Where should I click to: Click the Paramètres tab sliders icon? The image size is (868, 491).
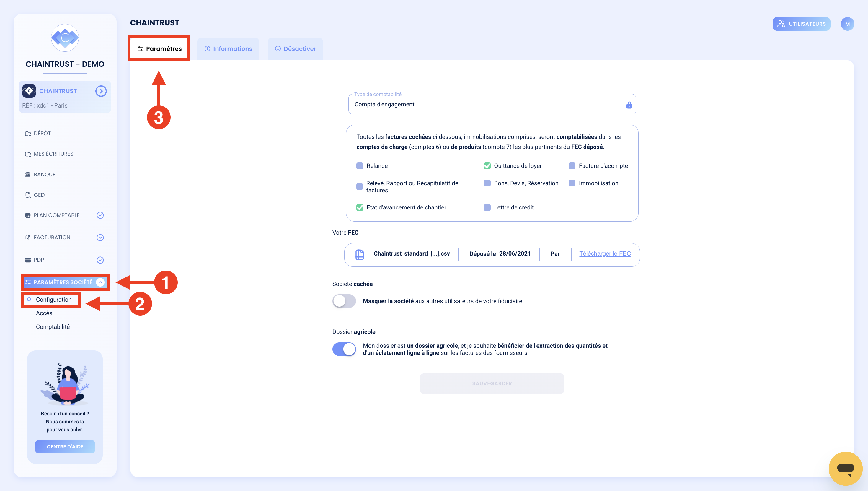pos(140,48)
